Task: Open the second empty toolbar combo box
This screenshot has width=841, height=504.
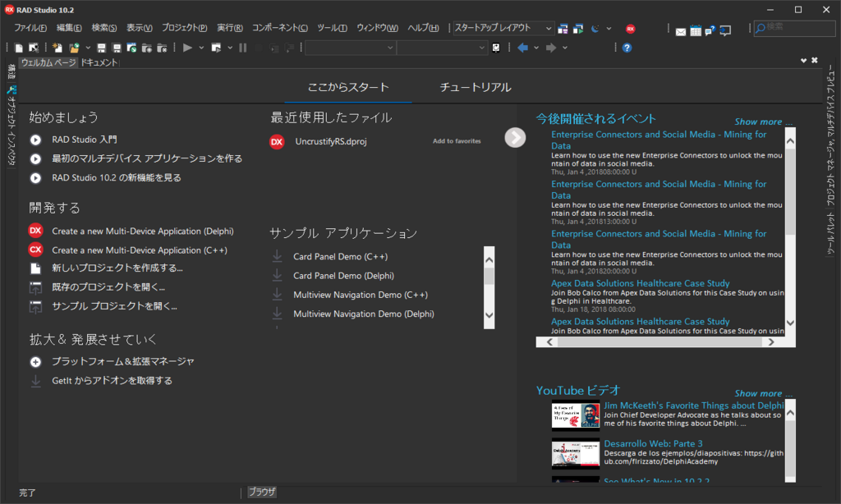Action: point(442,48)
